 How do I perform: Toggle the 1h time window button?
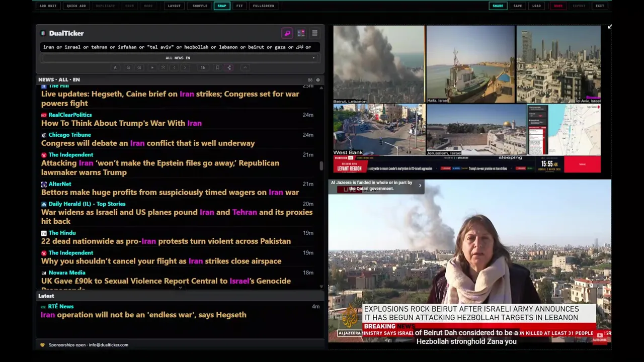pos(203,67)
